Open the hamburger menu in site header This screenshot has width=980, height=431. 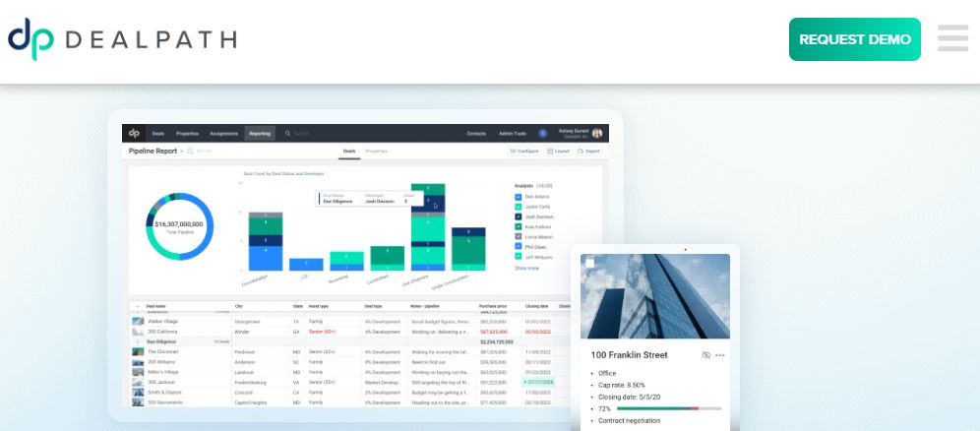pyautogui.click(x=952, y=38)
